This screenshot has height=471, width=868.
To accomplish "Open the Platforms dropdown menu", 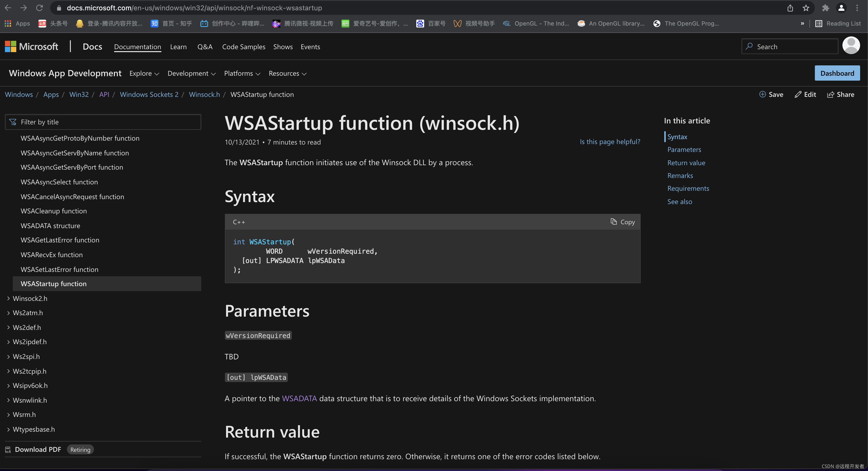I will (x=242, y=74).
